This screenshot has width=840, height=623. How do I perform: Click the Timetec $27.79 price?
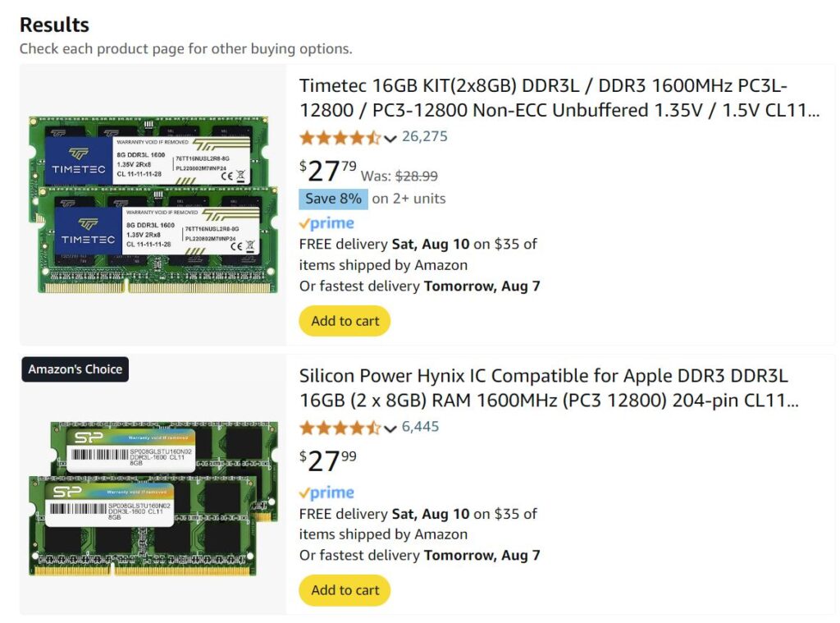(328, 171)
